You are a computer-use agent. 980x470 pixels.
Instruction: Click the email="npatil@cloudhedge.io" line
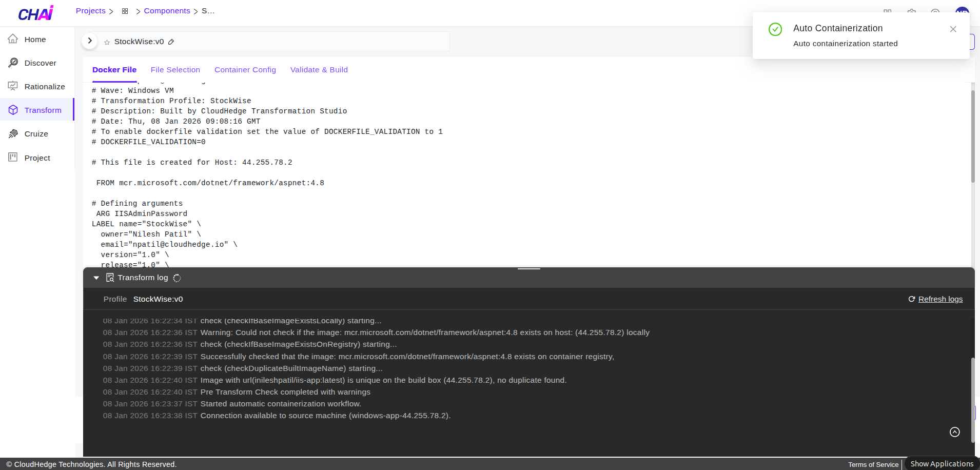click(x=169, y=244)
